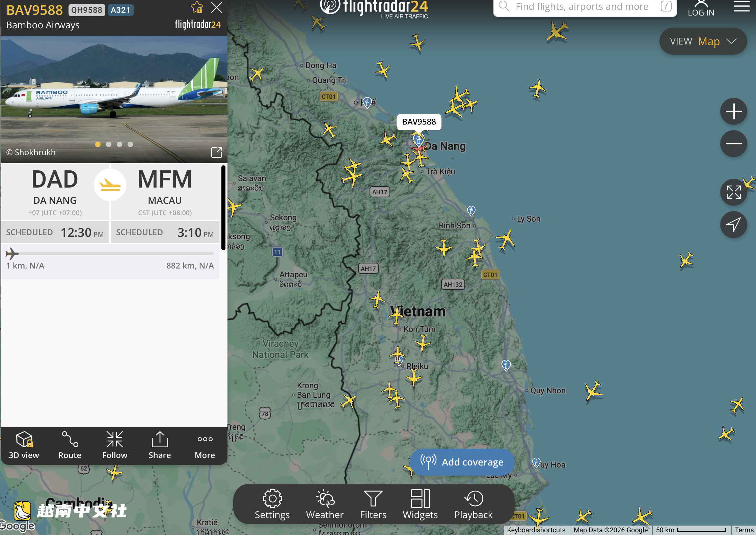Follow the BAV9588 aircraft

pyautogui.click(x=115, y=445)
